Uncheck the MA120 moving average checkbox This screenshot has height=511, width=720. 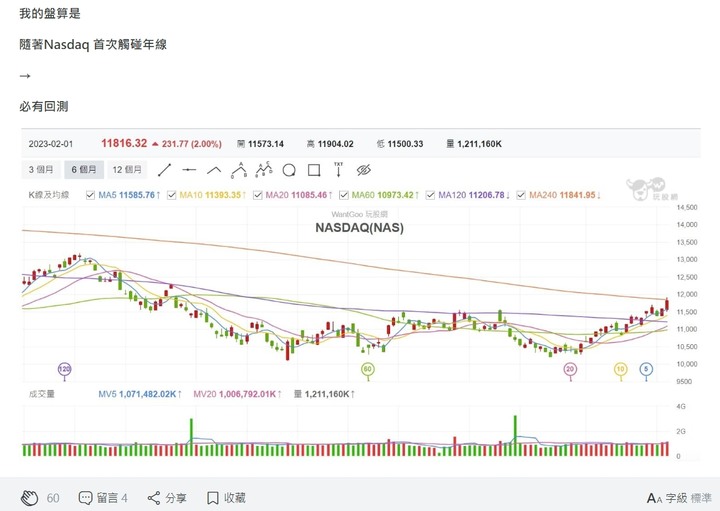point(430,195)
